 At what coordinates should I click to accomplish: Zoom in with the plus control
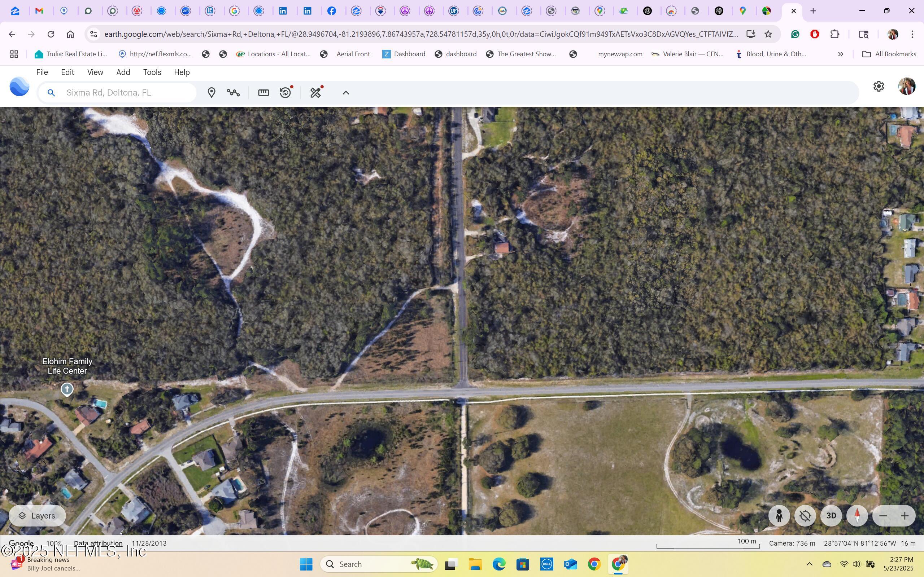coord(905,516)
